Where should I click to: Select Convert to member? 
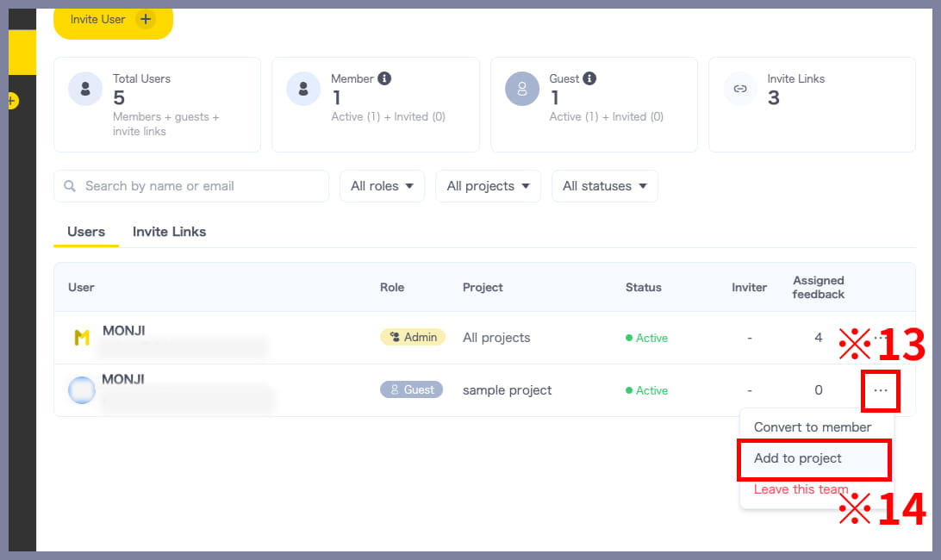pos(813,427)
